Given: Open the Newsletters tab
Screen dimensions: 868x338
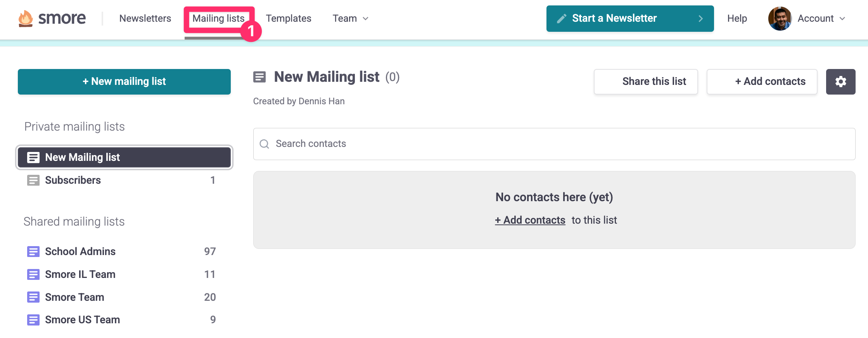Looking at the screenshot, I should [145, 19].
